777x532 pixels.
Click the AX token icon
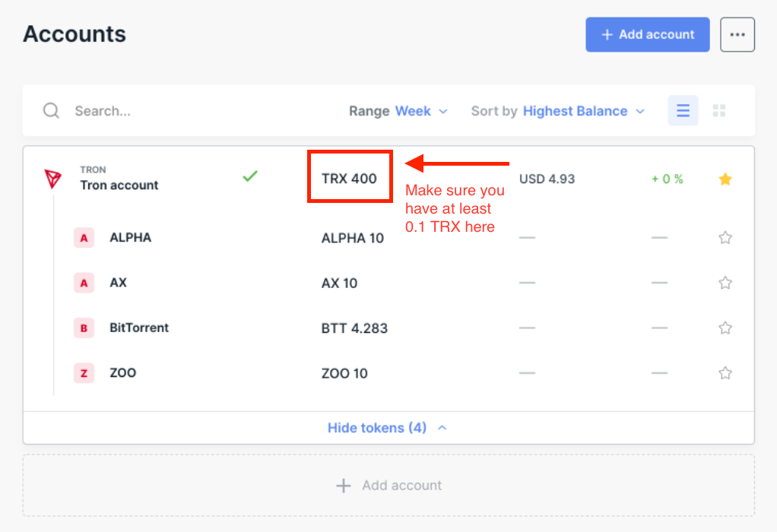[84, 283]
